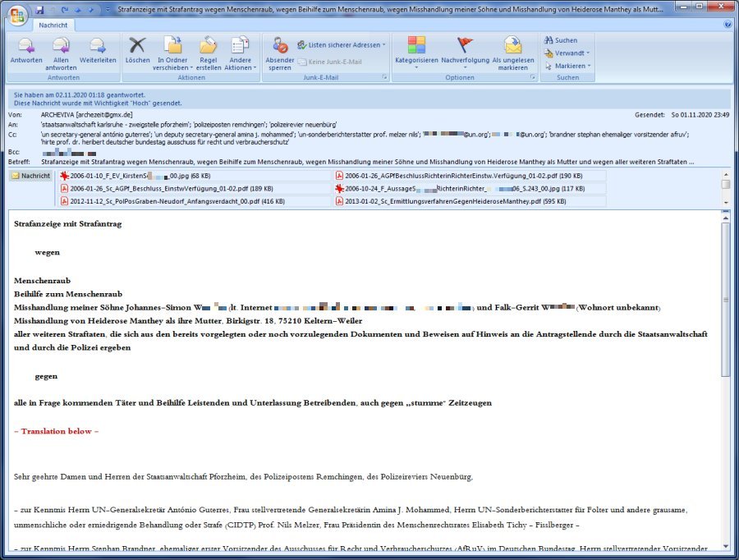739x560 pixels.
Task: Open the Office button menu
Action: coord(17,15)
